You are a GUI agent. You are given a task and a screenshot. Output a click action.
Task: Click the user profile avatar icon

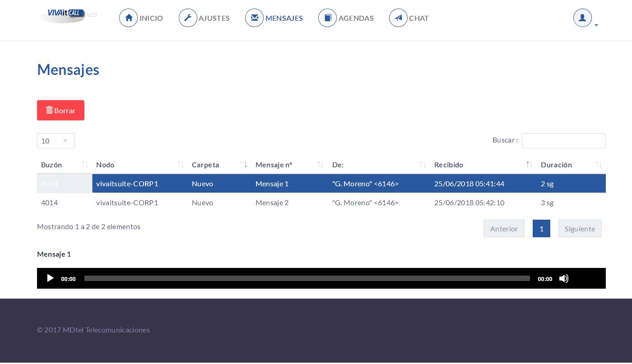pos(582,18)
